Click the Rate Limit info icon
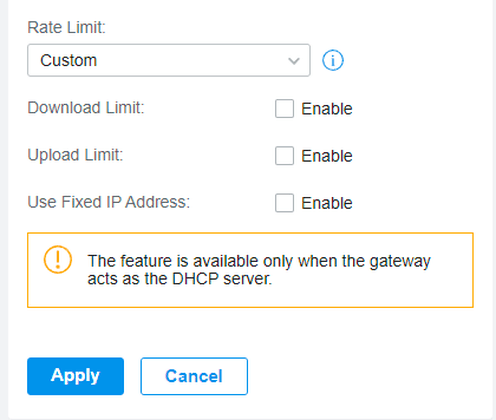496x420 pixels. 333,60
